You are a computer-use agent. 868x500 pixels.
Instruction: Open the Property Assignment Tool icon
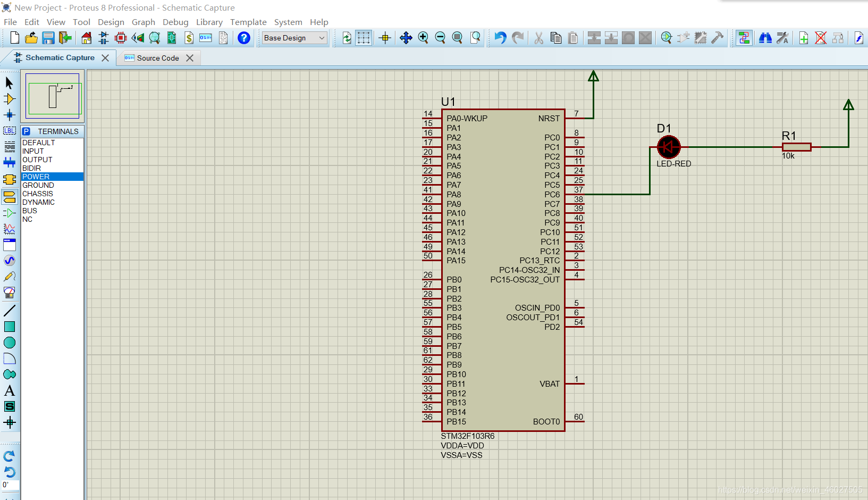point(782,38)
